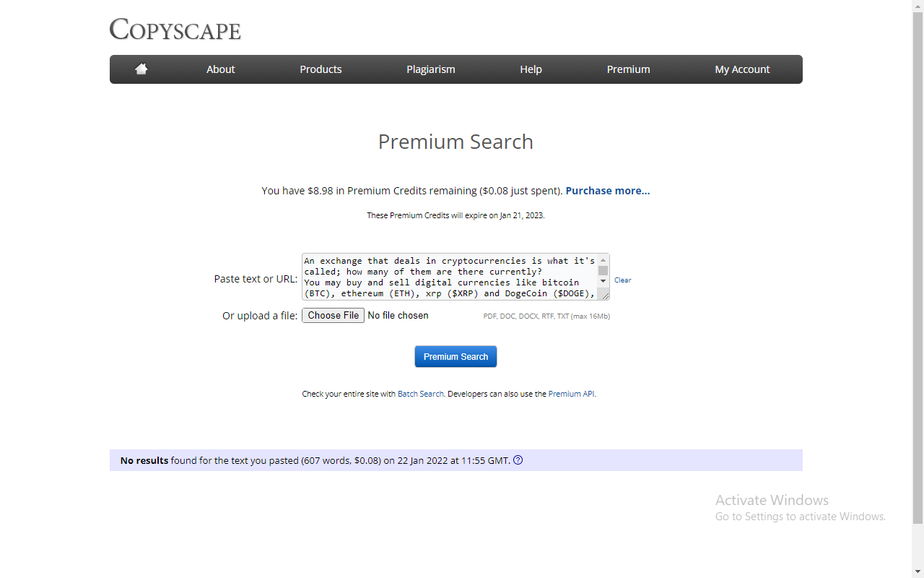Open the Products menu
The height and width of the screenshot is (578, 924).
321,69
